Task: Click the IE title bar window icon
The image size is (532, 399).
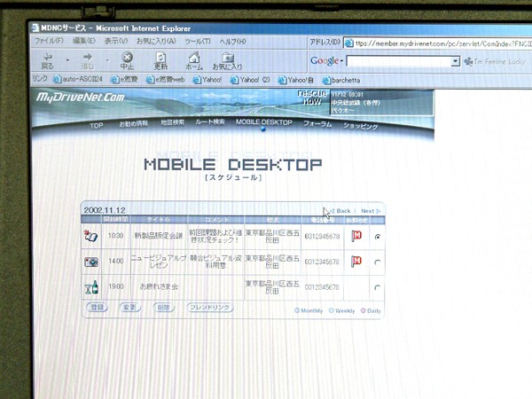Action: (35, 27)
